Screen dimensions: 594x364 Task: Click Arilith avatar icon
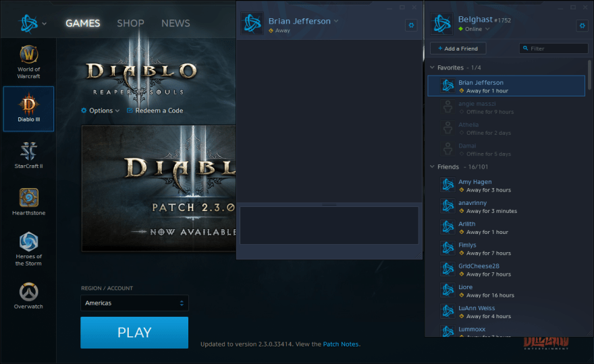[448, 227]
